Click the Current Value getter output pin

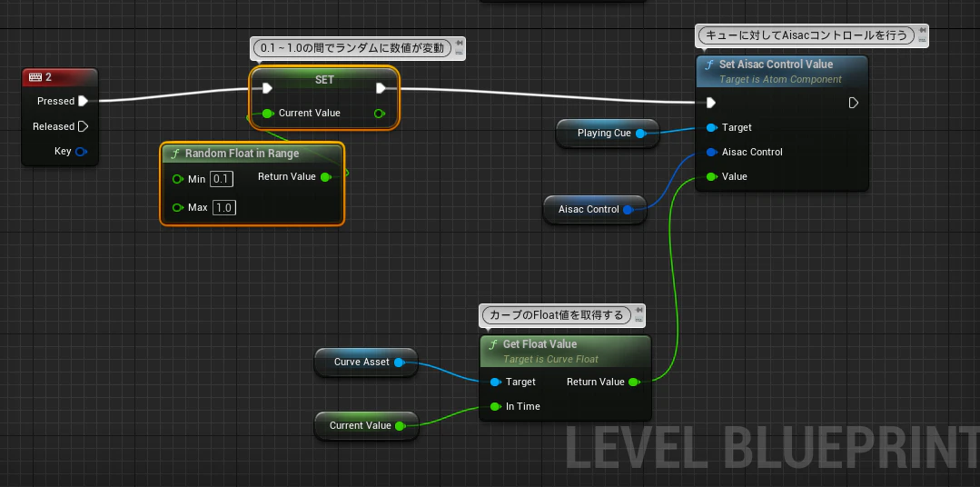tap(400, 426)
